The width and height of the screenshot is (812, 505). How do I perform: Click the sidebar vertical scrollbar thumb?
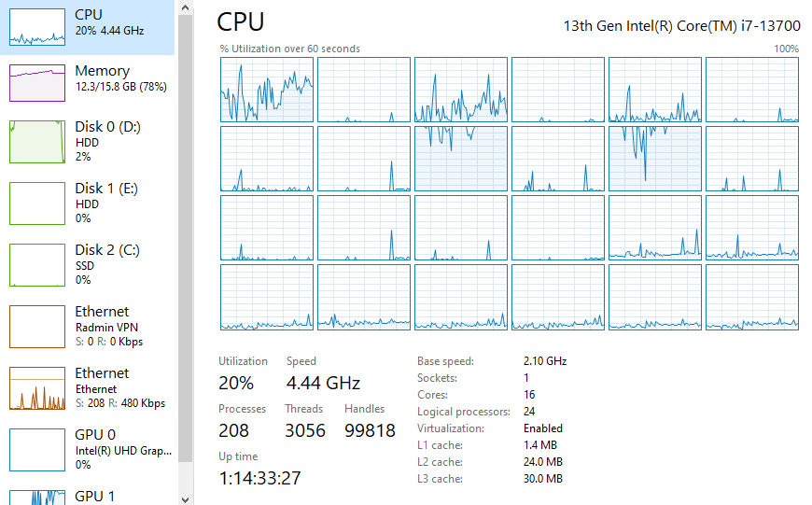185,233
